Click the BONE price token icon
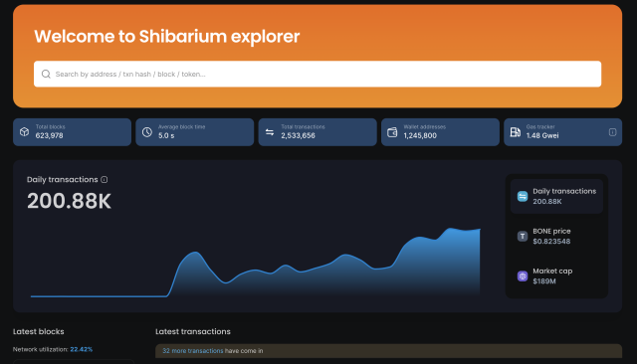 coord(523,236)
